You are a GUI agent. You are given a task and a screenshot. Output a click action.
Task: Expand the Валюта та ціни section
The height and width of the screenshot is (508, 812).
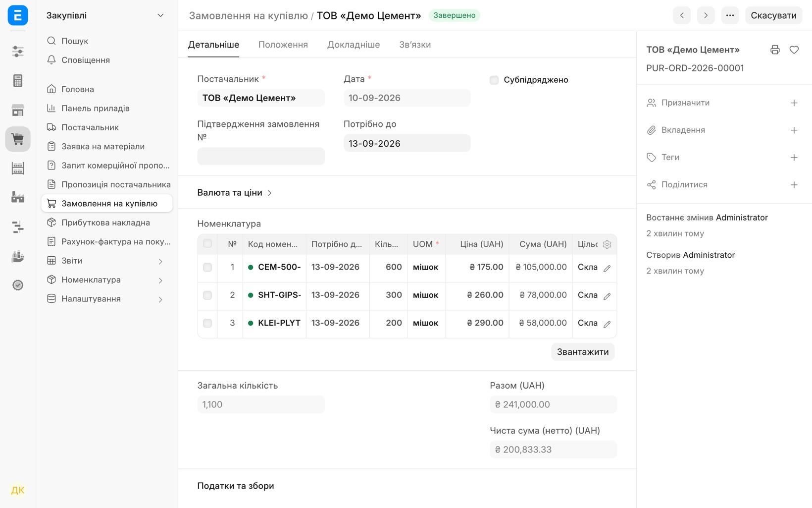pos(235,193)
